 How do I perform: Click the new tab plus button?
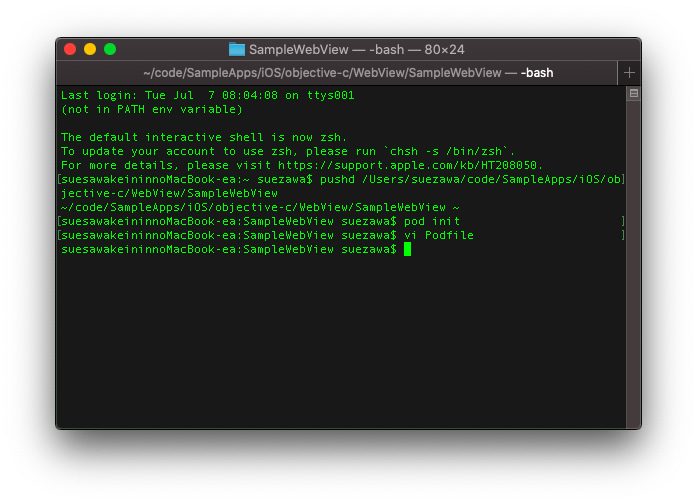(629, 73)
